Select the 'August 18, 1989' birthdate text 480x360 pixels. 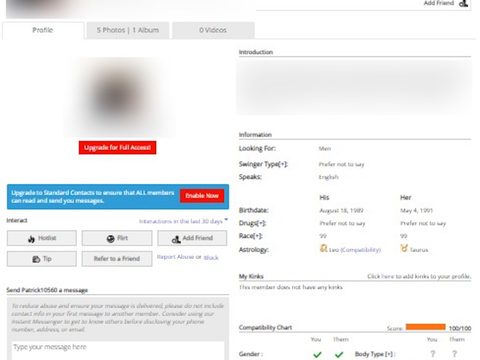(341, 211)
